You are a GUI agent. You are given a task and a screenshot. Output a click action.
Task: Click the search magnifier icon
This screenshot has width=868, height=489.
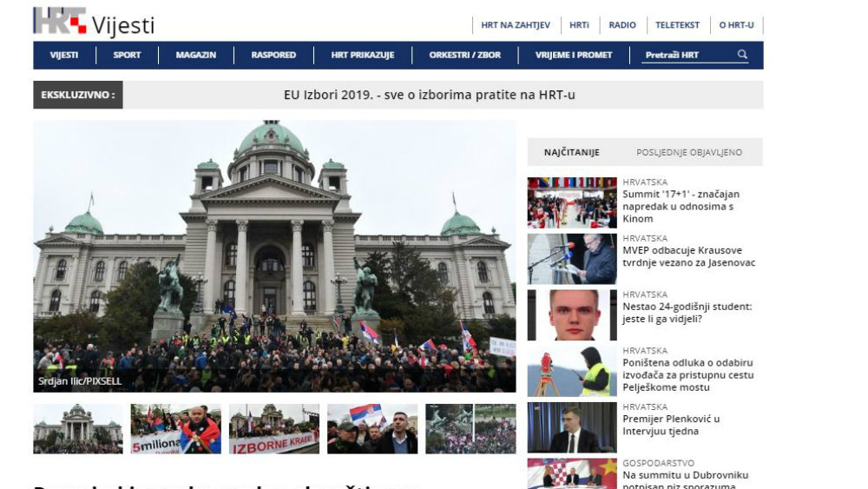742,54
